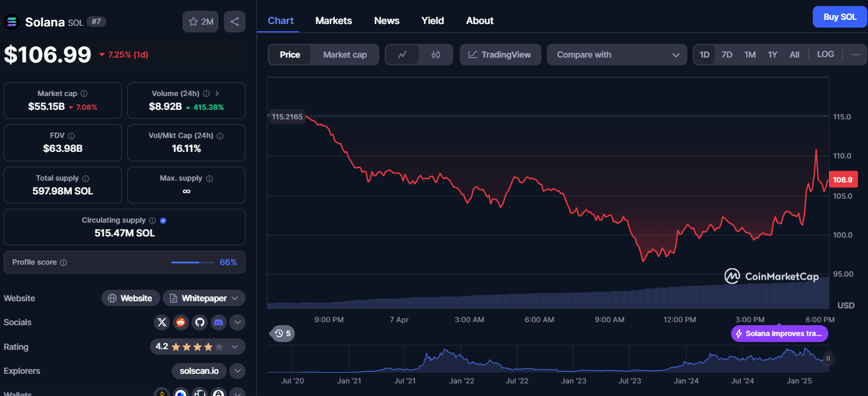Open the Yield tab
Screen dimensions: 868x396
[433, 21]
